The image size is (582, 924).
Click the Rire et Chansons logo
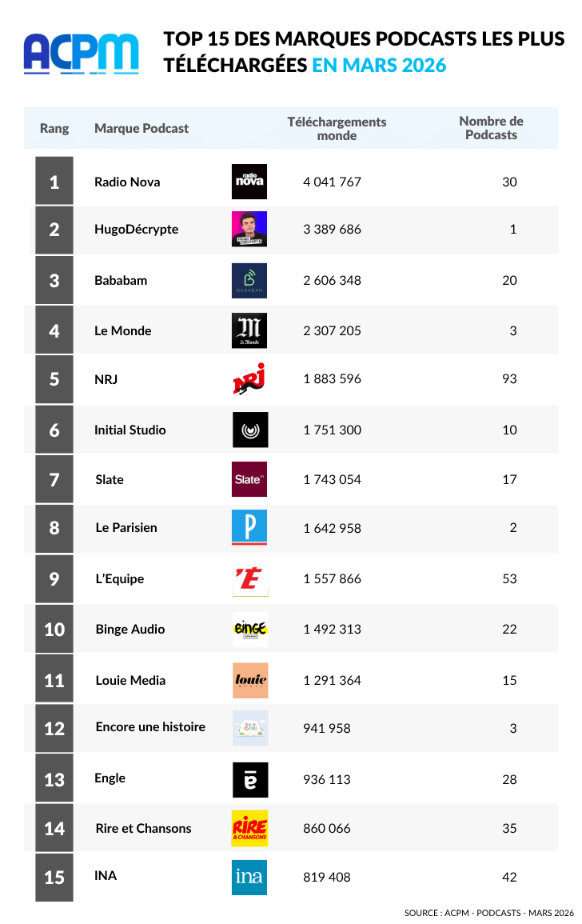point(249,828)
